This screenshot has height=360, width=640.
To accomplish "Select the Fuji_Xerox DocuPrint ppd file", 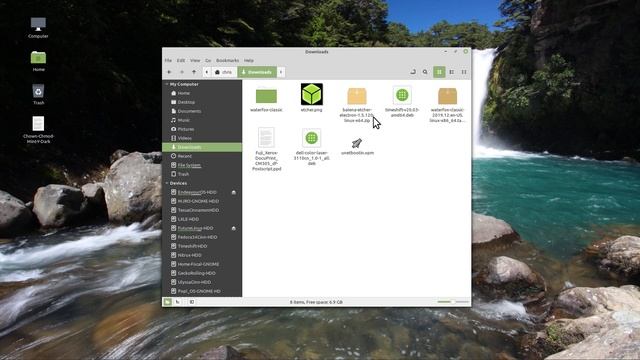I will click(x=267, y=149).
